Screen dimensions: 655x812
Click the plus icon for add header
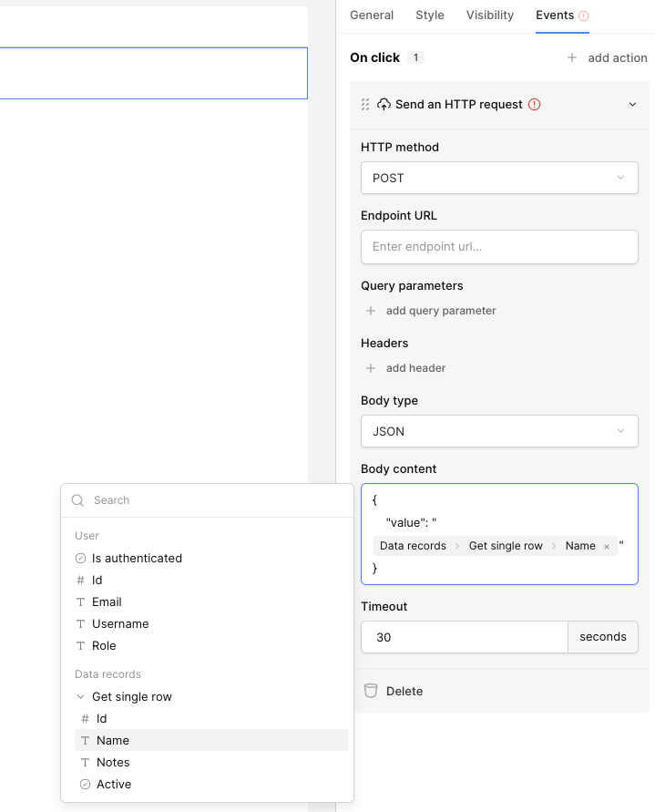[x=371, y=368]
